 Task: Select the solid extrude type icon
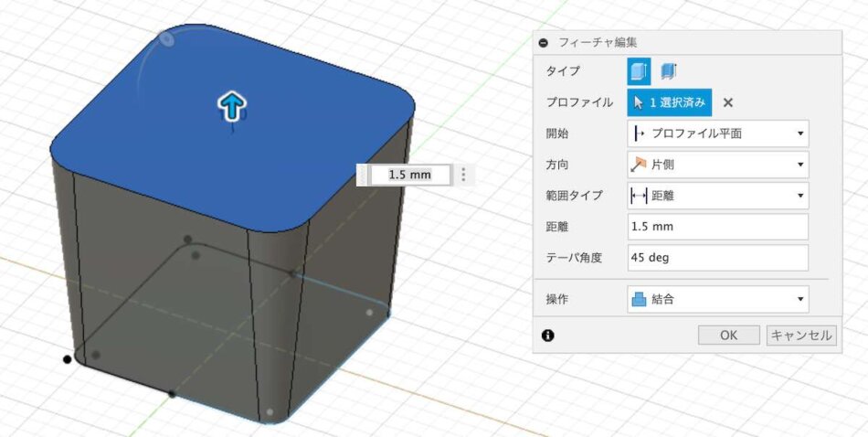639,71
